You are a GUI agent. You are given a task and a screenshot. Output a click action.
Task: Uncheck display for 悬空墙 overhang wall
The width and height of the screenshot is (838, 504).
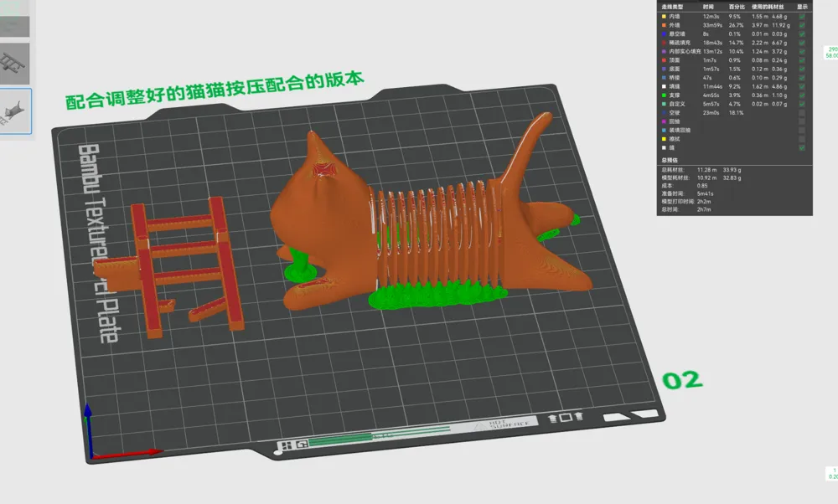coord(802,33)
